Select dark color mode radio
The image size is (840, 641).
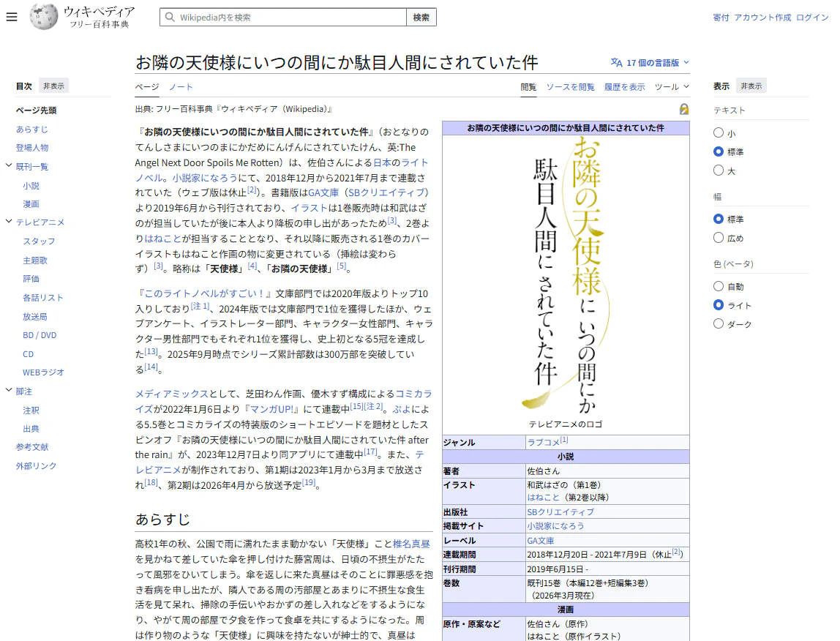(719, 323)
